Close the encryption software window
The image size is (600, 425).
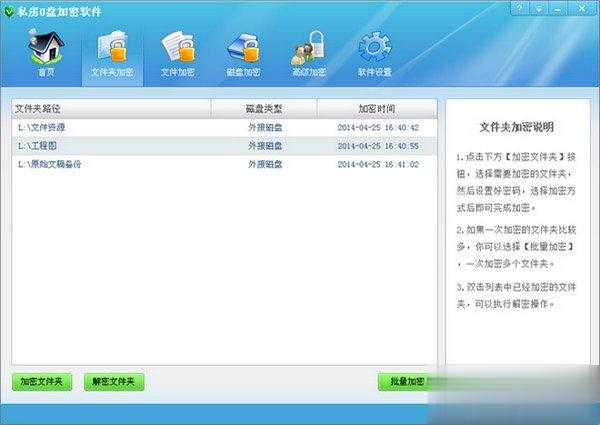[582, 8]
